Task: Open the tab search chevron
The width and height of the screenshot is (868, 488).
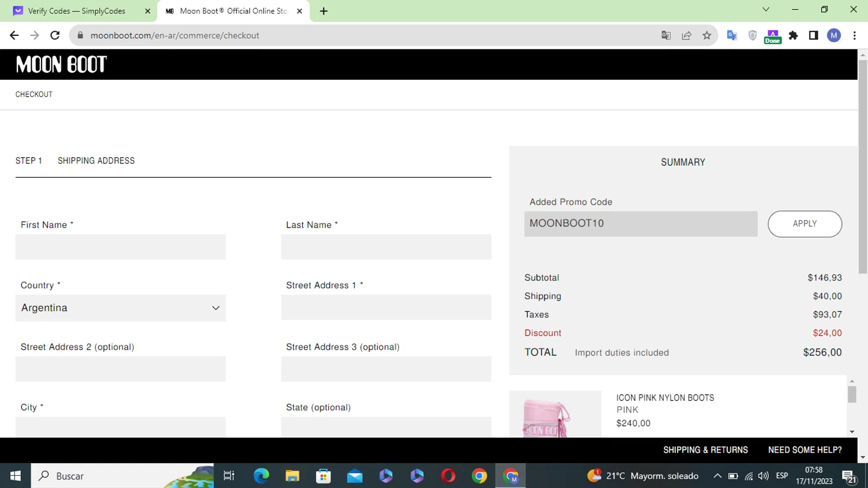Action: click(x=766, y=9)
